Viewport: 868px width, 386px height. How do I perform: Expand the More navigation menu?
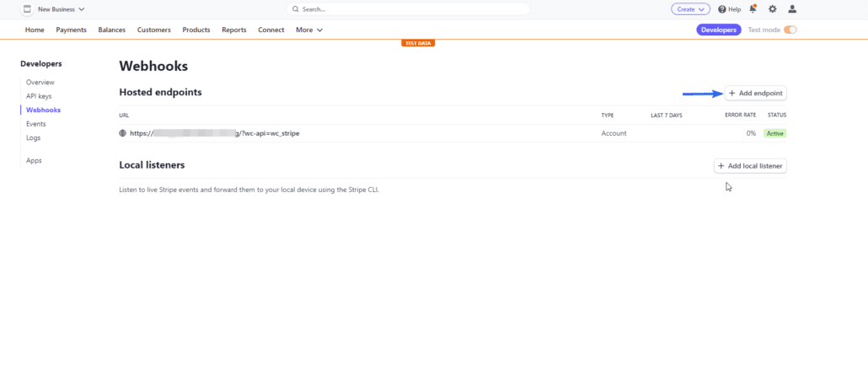point(309,29)
